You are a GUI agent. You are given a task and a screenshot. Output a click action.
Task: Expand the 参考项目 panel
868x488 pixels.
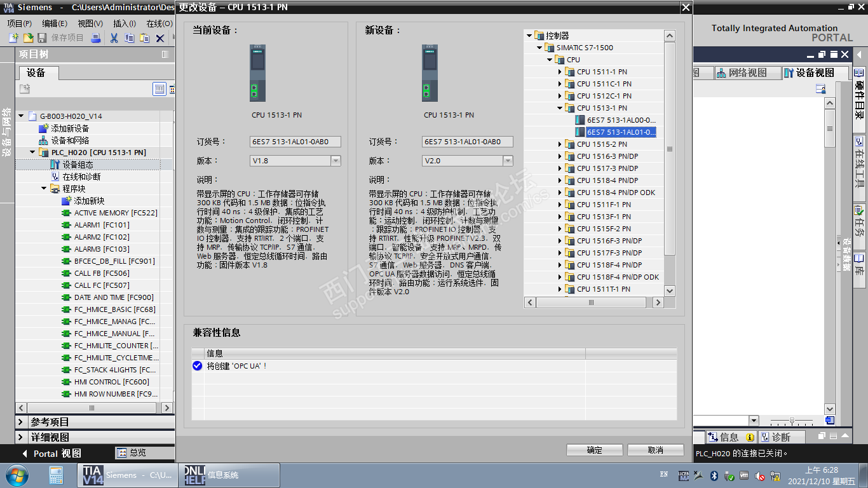21,422
